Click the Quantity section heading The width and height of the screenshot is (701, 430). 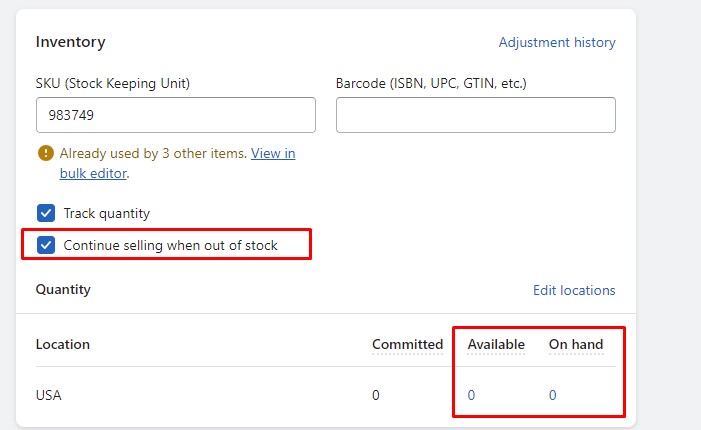tap(63, 289)
